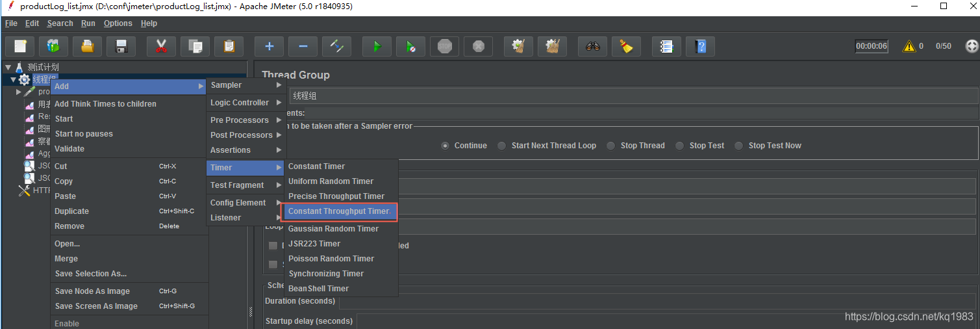Viewport: 980px width, 329px height.
Task: Click the clipboard Paste toolbar icon
Action: (x=229, y=46)
